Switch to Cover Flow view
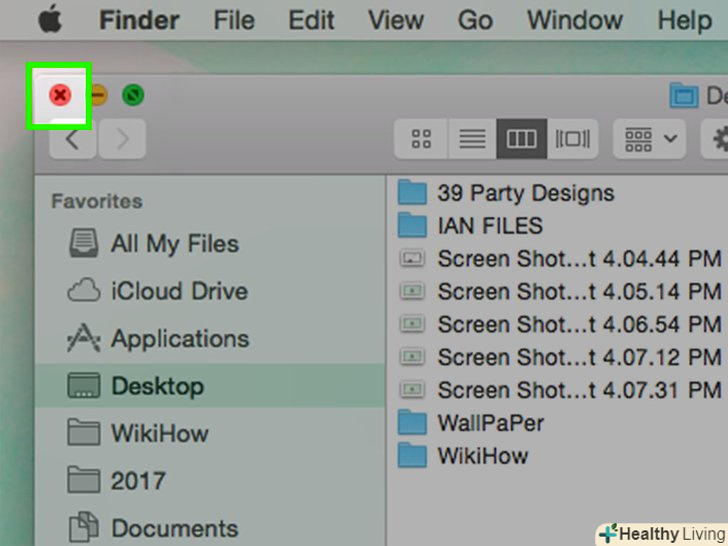 (572, 139)
